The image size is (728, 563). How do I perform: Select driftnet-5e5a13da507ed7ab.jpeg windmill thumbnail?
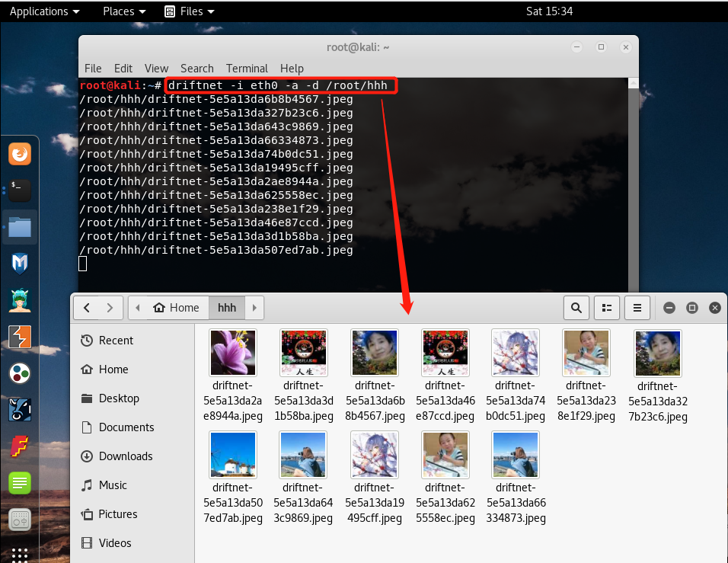point(233,455)
